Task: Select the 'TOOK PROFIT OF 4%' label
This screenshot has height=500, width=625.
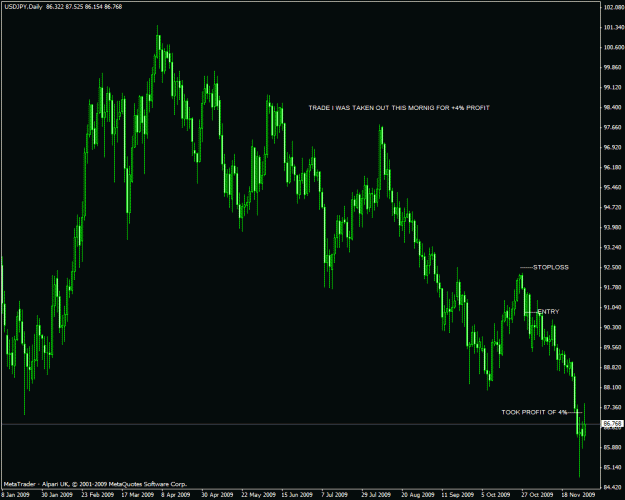Action: 534,412
